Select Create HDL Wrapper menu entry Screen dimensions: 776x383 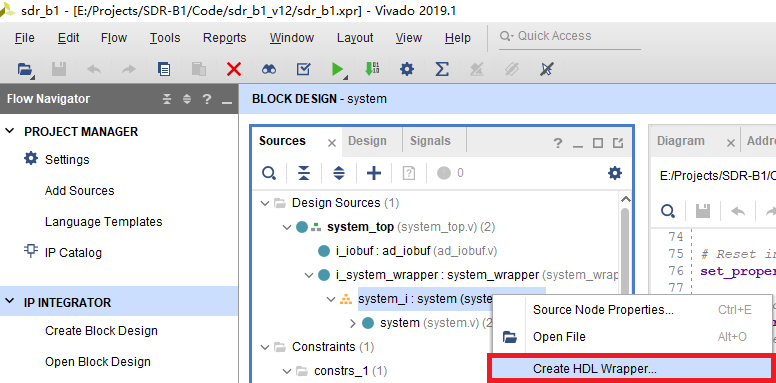pos(631,369)
